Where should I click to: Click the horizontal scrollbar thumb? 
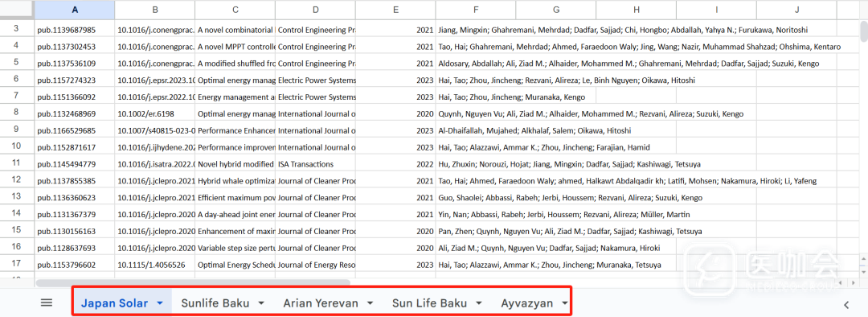point(193,282)
